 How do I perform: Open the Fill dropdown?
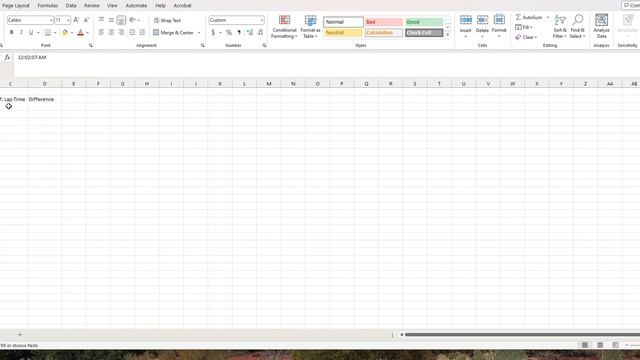[524, 27]
